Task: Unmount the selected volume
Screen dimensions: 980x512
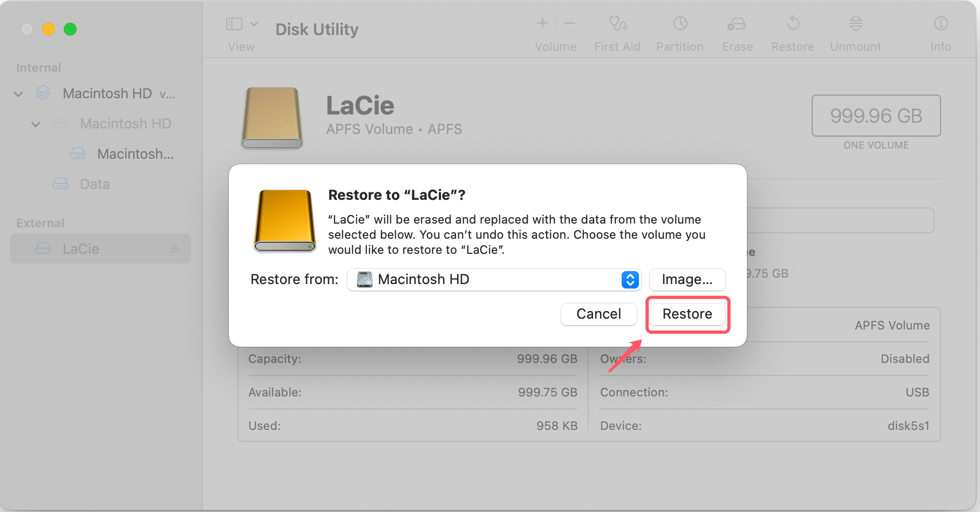Action: [855, 31]
